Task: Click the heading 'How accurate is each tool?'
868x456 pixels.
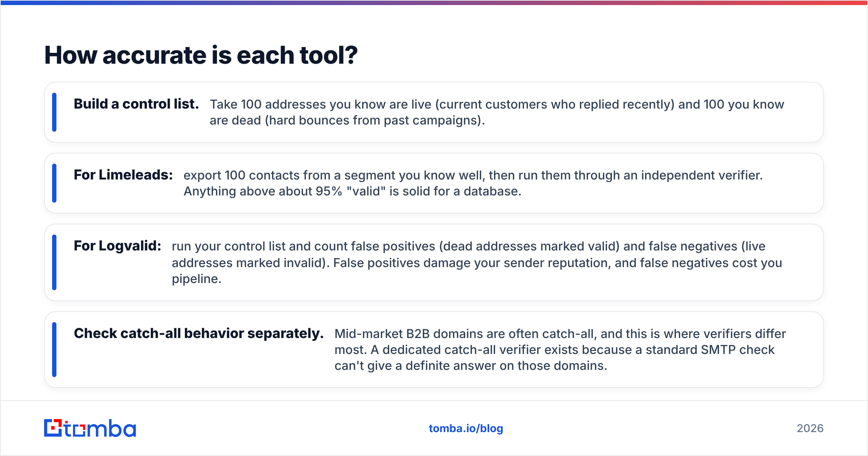Action: tap(201, 55)
